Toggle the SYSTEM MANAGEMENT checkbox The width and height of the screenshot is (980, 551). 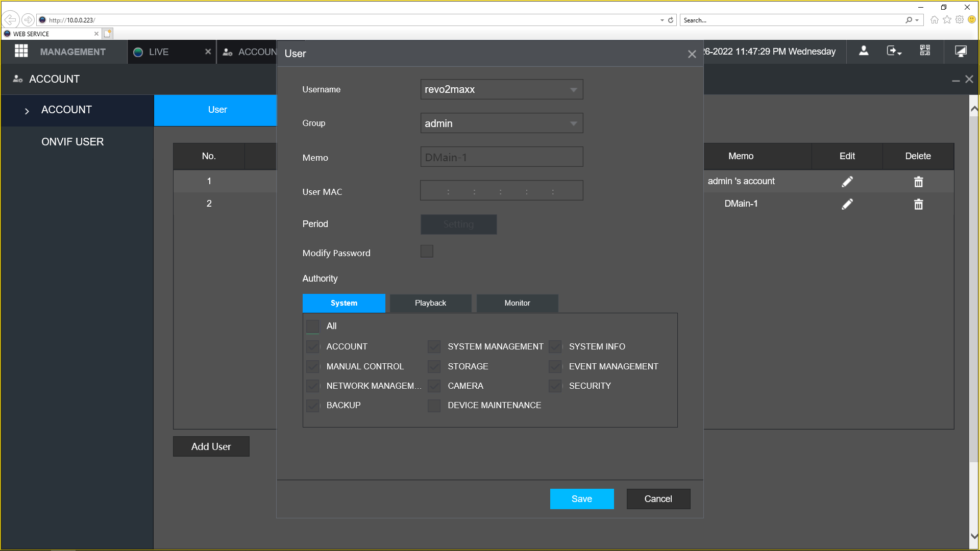point(434,347)
